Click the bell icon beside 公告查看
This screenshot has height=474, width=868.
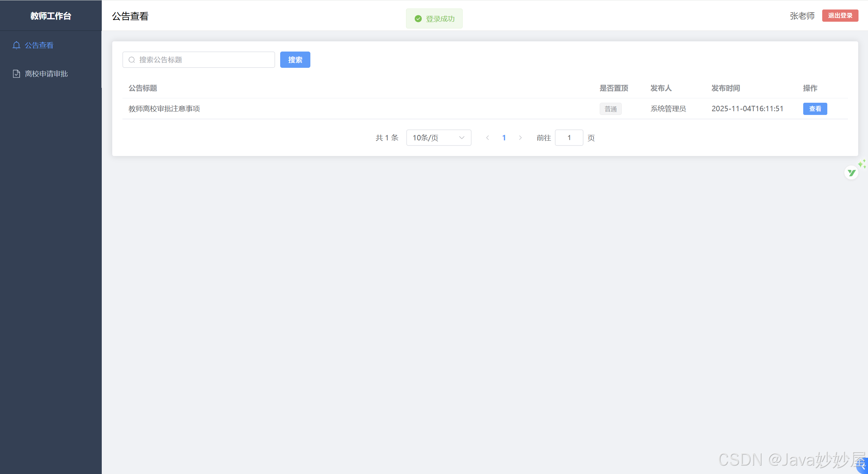pyautogui.click(x=16, y=45)
